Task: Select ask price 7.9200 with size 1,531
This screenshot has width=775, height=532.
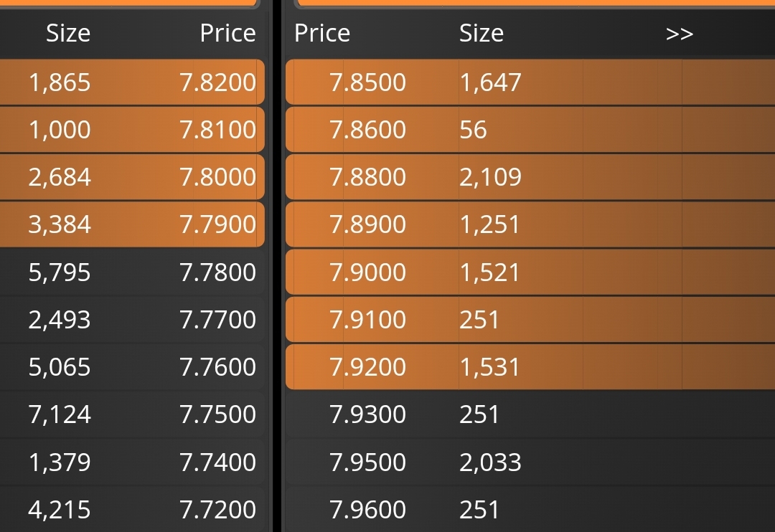Action: click(530, 367)
